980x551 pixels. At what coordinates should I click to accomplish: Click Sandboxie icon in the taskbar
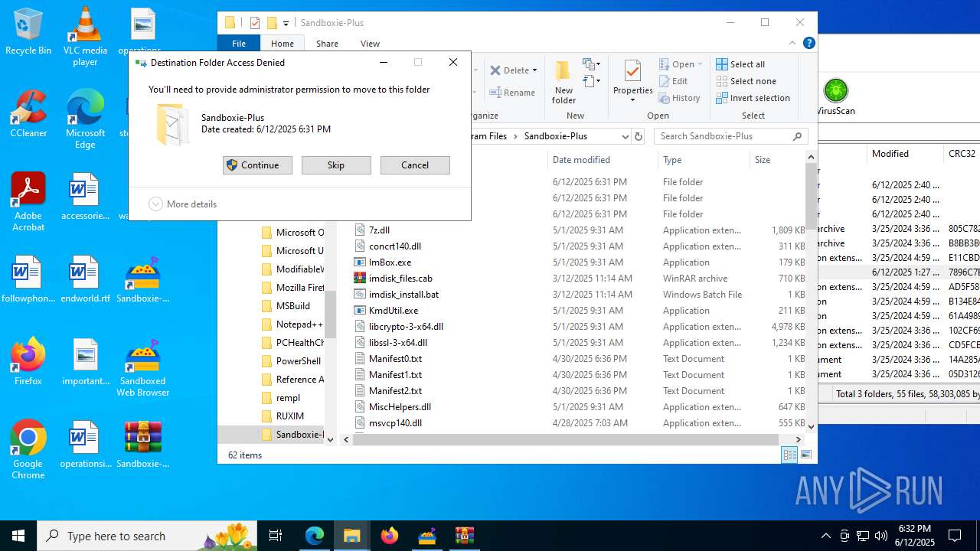pos(427,536)
